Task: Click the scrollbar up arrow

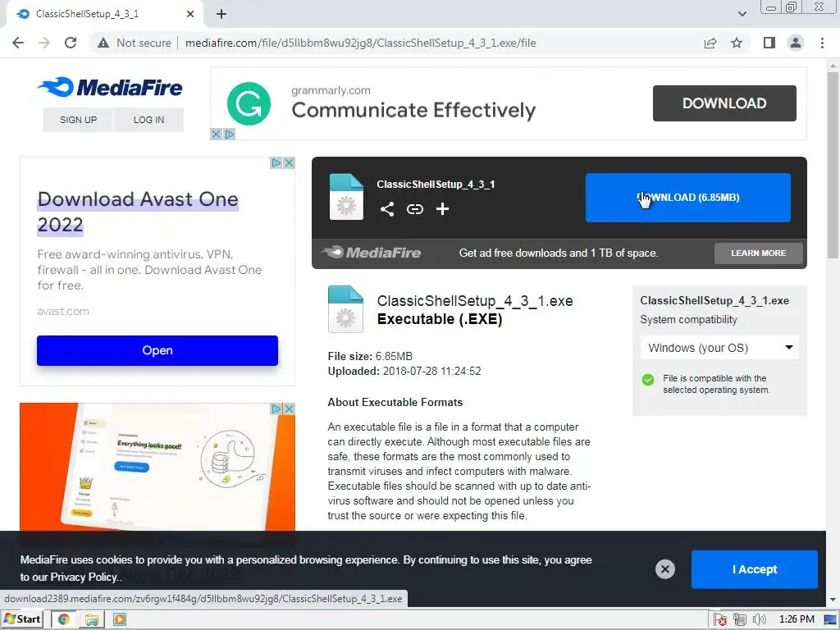Action: (x=833, y=66)
